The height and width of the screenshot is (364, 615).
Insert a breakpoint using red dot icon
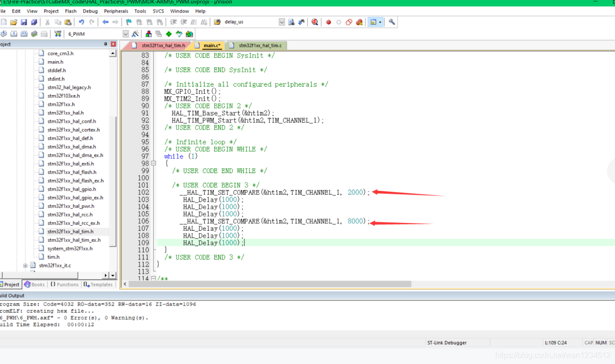tap(328, 22)
